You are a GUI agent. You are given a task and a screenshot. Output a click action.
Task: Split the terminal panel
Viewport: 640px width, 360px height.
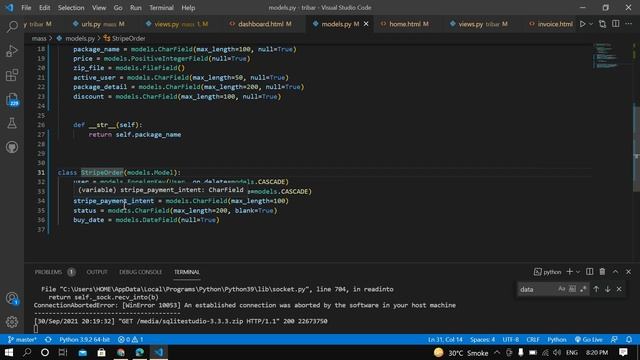(589, 272)
